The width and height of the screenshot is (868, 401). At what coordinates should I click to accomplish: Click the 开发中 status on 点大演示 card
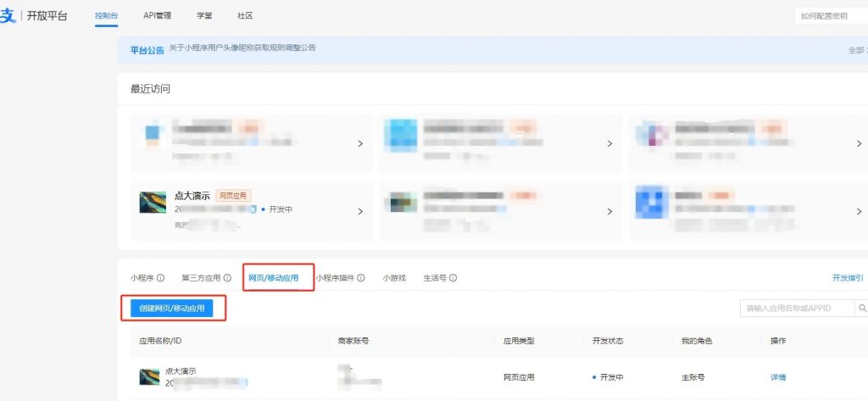click(277, 210)
